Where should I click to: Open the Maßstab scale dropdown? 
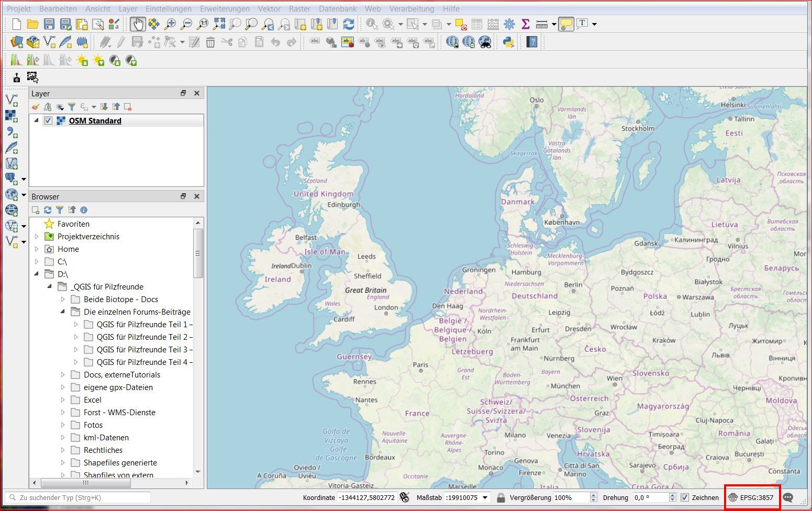485,497
